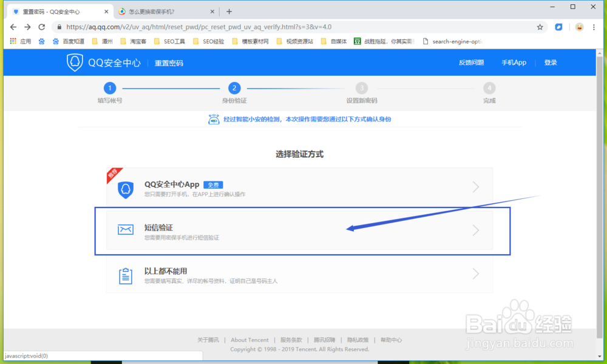The height and width of the screenshot is (364, 607).
Task: Click step 2 身份验证 circle
Action: (x=234, y=88)
